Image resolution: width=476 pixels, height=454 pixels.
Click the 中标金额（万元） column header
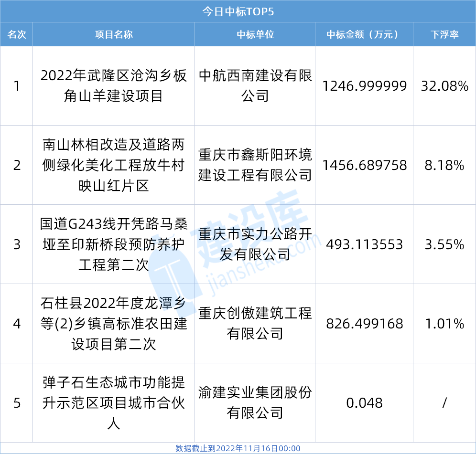pos(364,34)
